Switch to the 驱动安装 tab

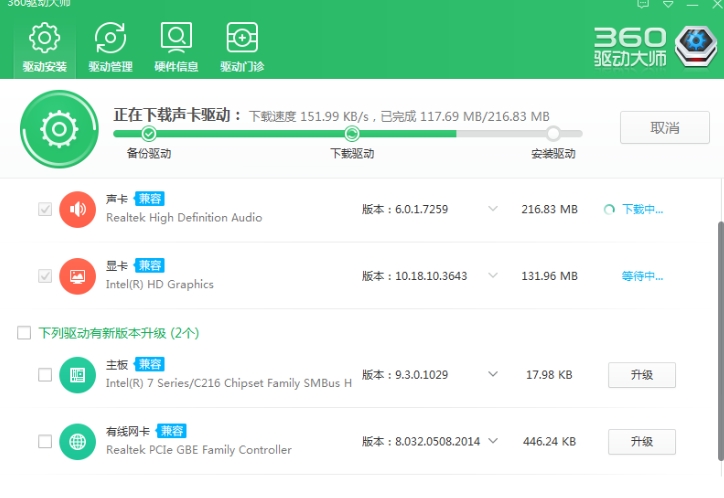45,48
